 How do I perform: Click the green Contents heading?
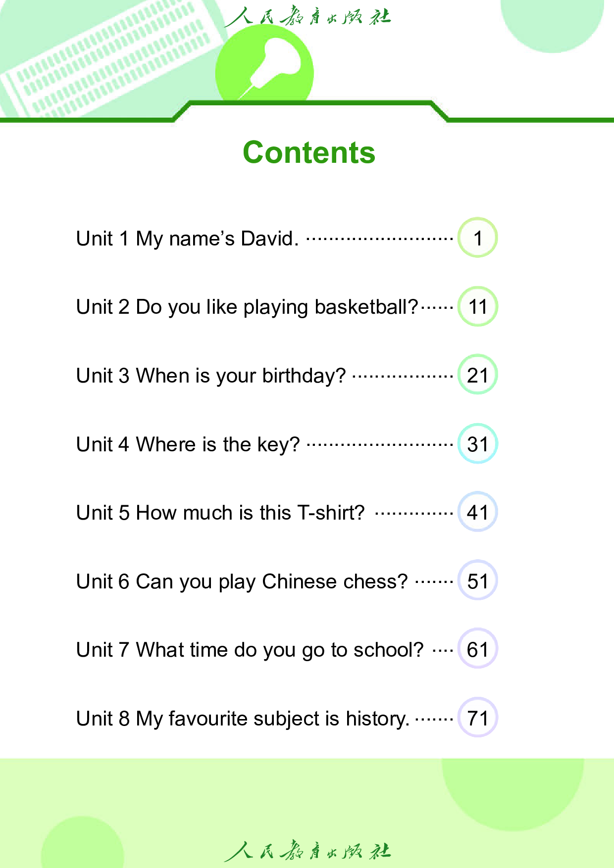click(309, 152)
